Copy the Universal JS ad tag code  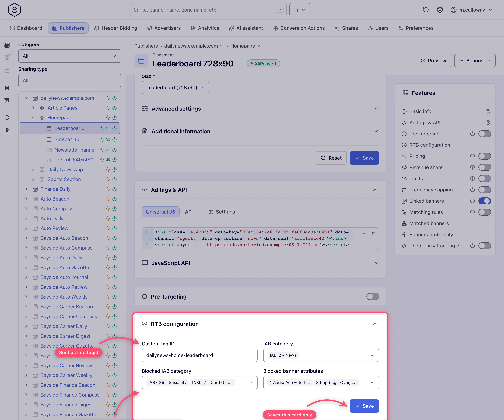(x=373, y=233)
